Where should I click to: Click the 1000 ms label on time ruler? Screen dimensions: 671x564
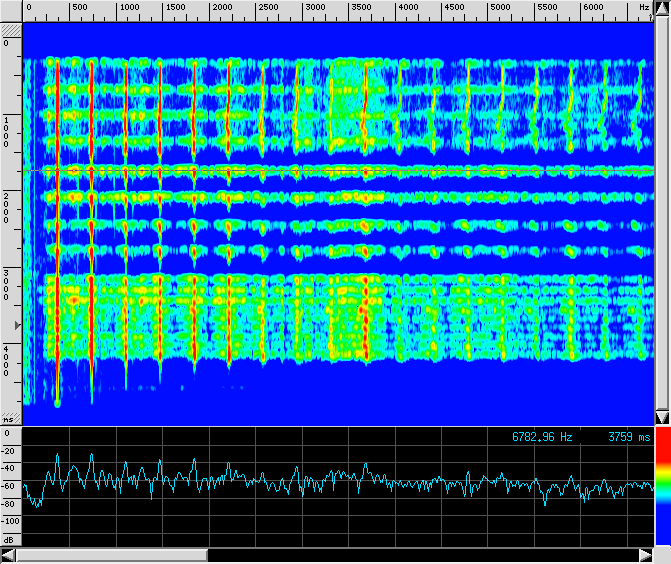[7, 131]
